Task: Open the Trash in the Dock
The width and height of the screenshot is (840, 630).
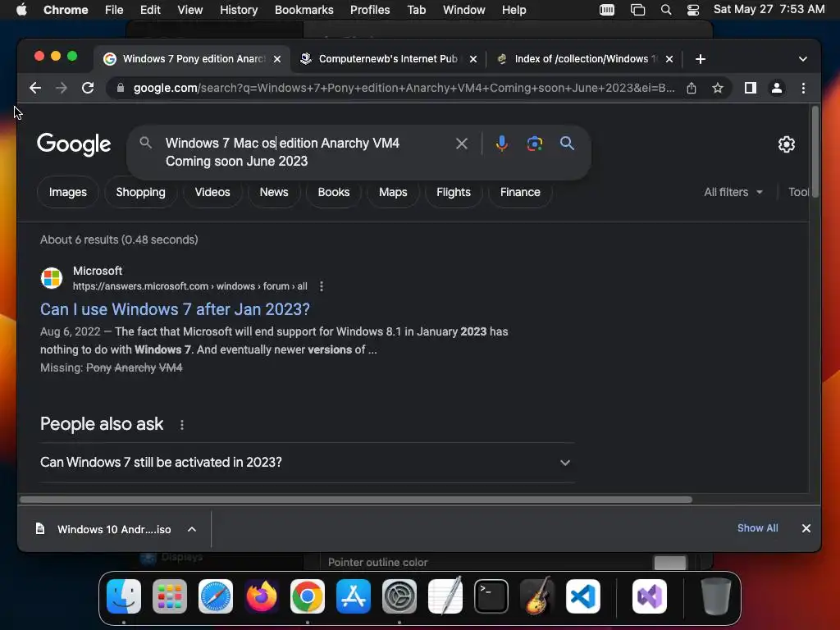Action: coord(715,596)
